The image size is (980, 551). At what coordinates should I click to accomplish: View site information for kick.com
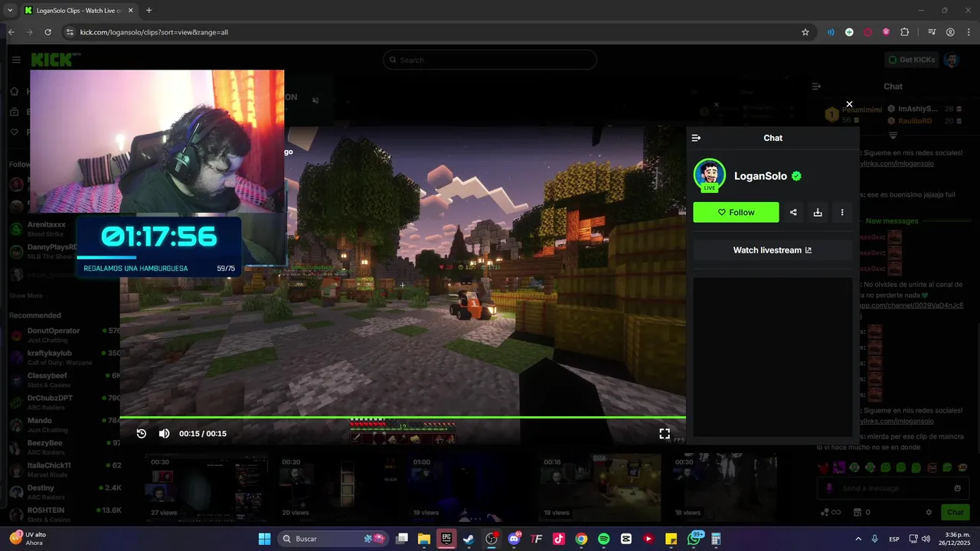click(70, 32)
